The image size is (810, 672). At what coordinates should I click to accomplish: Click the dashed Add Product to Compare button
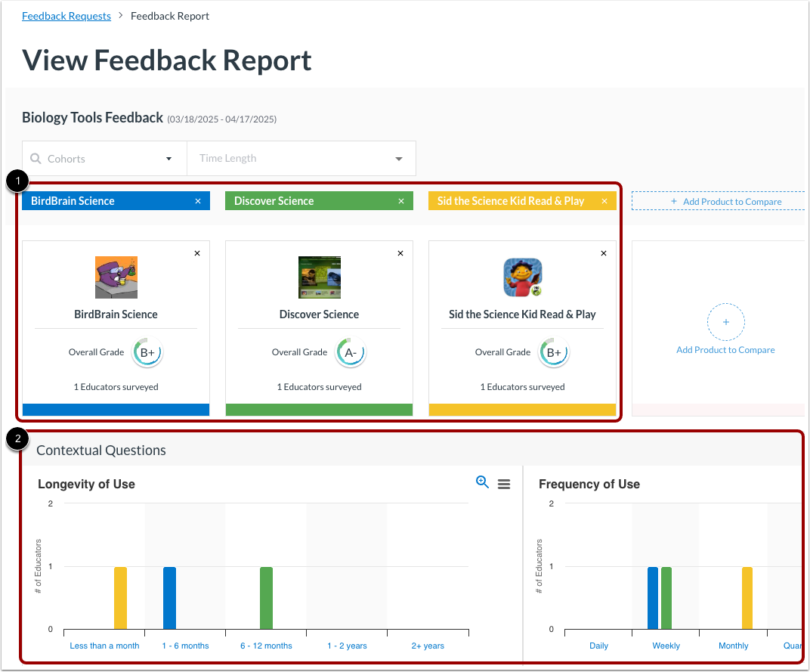(x=719, y=201)
